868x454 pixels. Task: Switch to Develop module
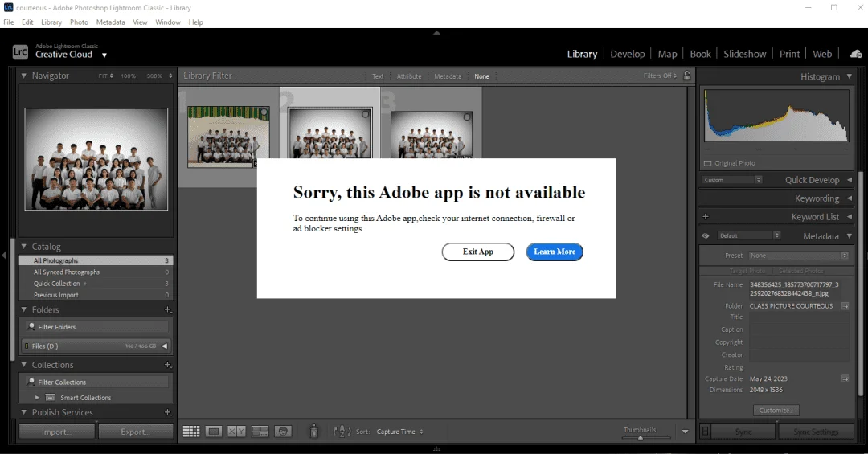627,54
